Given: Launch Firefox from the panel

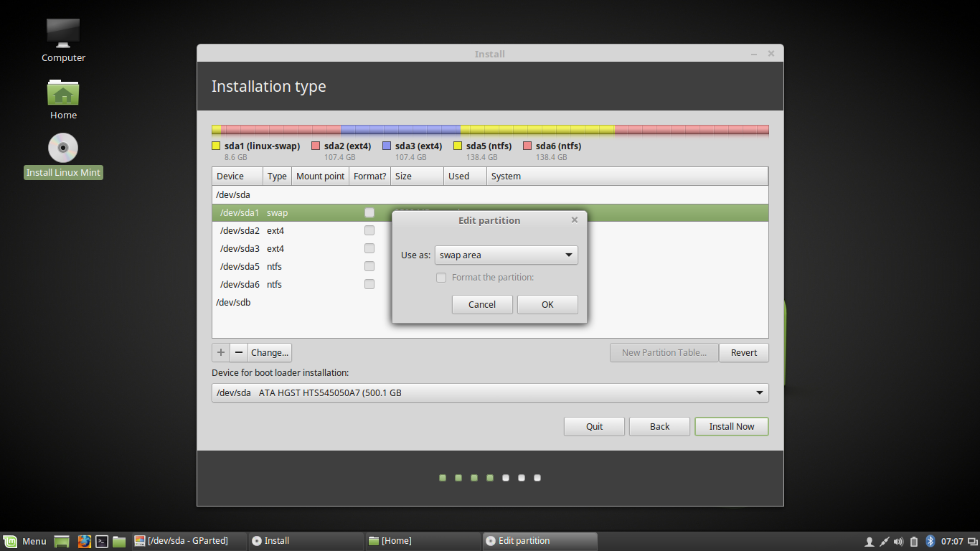Looking at the screenshot, I should pyautogui.click(x=84, y=541).
